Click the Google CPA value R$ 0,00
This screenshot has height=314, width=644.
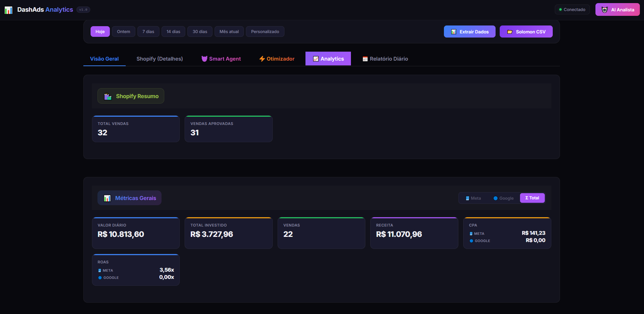tap(536, 240)
